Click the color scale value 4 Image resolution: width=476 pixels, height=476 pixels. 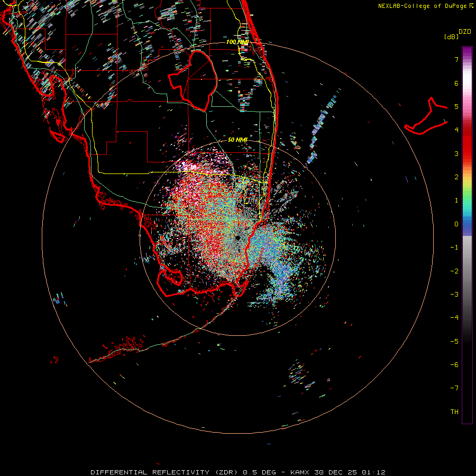click(456, 130)
